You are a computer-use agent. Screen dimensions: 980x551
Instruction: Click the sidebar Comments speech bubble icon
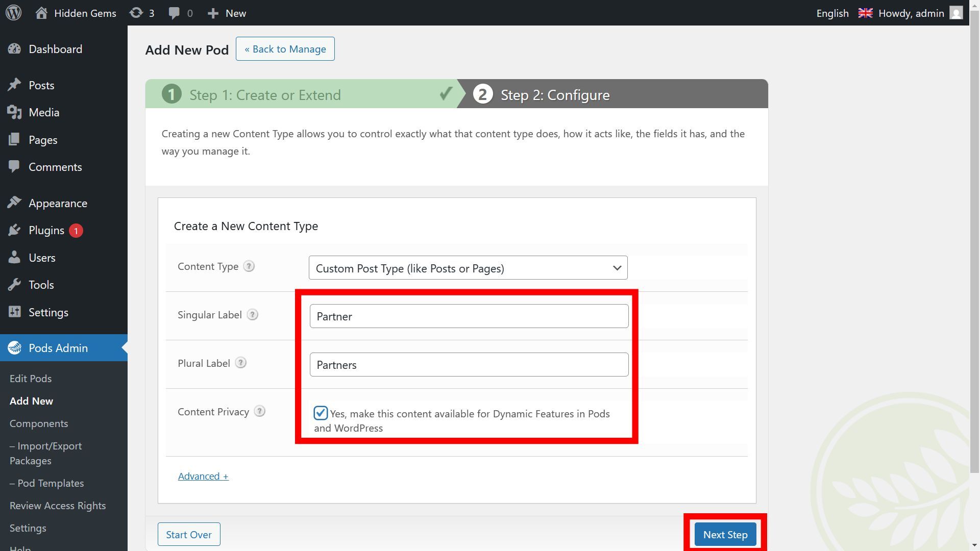14,167
